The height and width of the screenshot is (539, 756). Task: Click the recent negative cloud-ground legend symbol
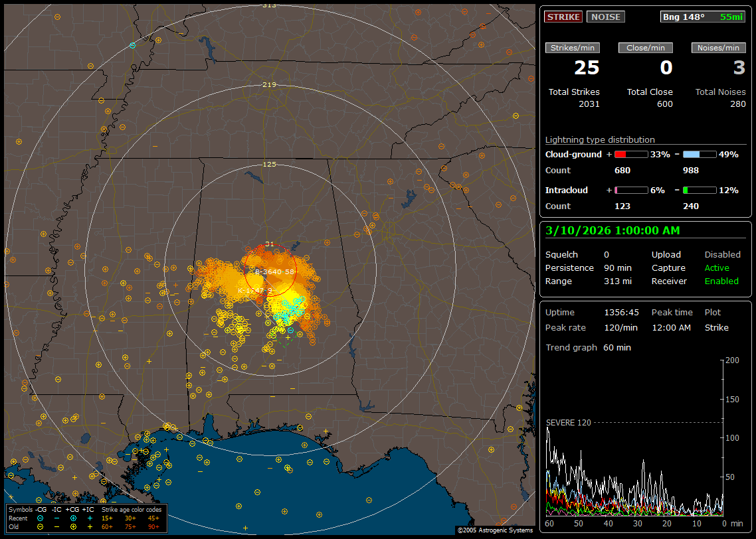(41, 518)
